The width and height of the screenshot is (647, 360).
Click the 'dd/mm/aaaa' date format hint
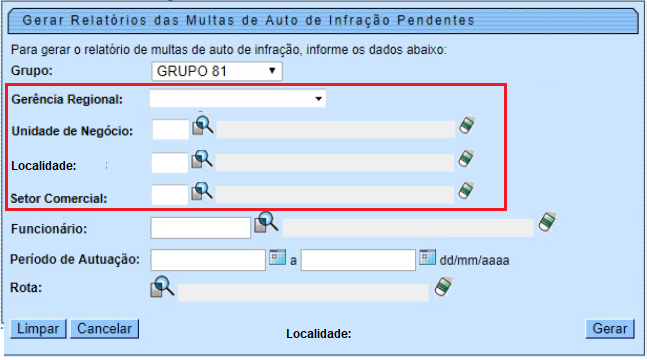click(x=474, y=261)
